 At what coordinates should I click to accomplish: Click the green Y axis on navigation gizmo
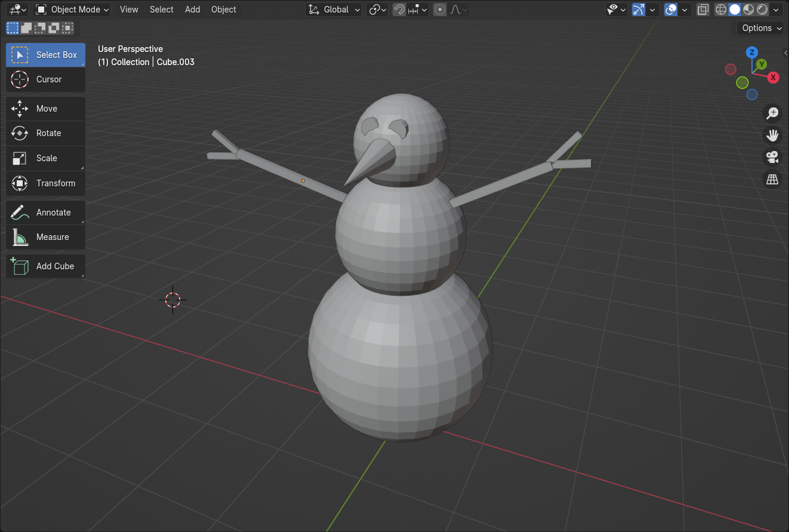(761, 64)
